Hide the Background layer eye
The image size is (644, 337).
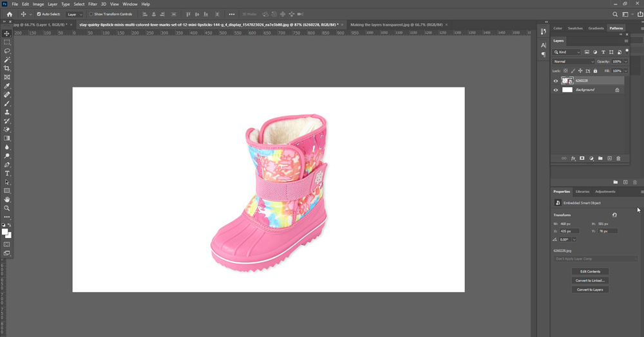click(556, 90)
